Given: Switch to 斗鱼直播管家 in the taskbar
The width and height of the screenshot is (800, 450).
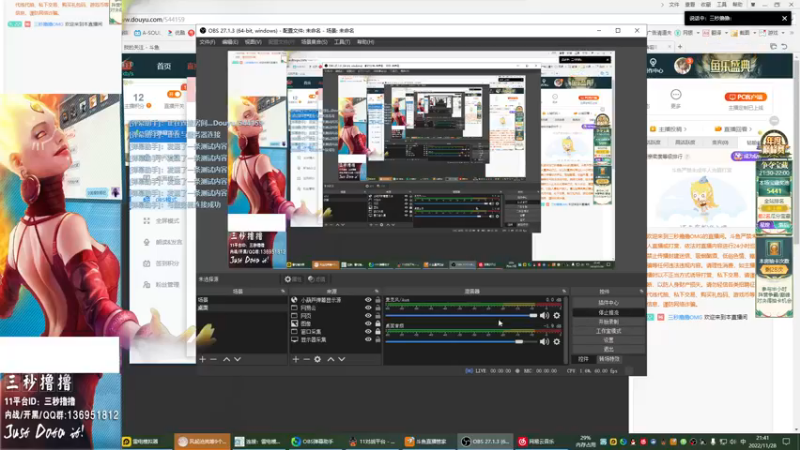Looking at the screenshot, I should point(427,441).
